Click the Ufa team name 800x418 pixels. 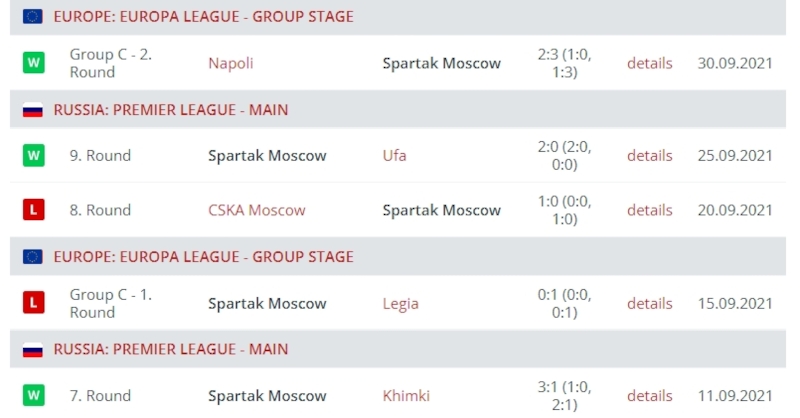coord(394,156)
